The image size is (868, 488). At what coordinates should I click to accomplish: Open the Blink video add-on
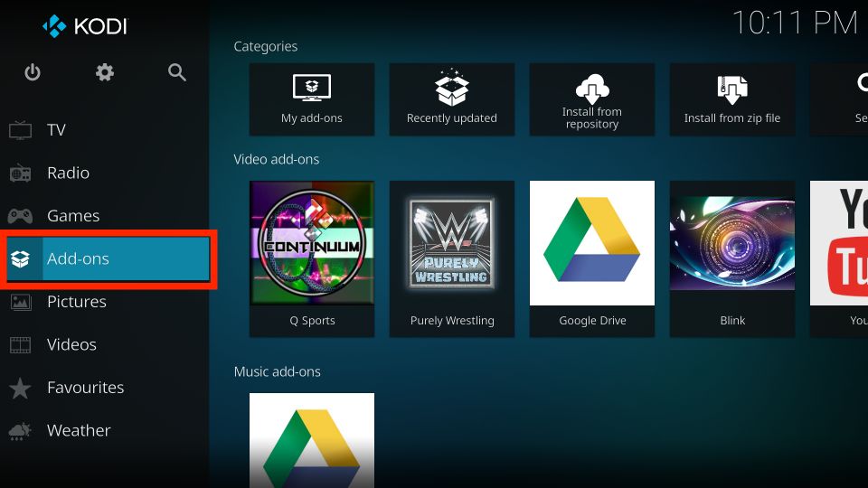point(732,259)
